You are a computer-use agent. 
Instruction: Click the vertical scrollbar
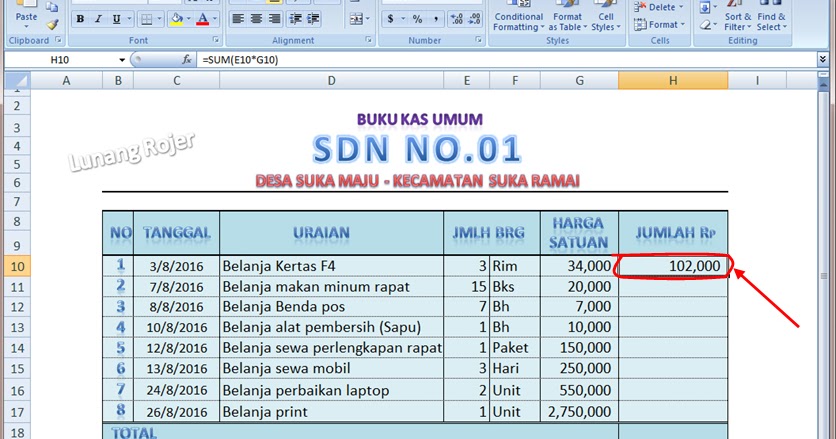click(x=823, y=267)
